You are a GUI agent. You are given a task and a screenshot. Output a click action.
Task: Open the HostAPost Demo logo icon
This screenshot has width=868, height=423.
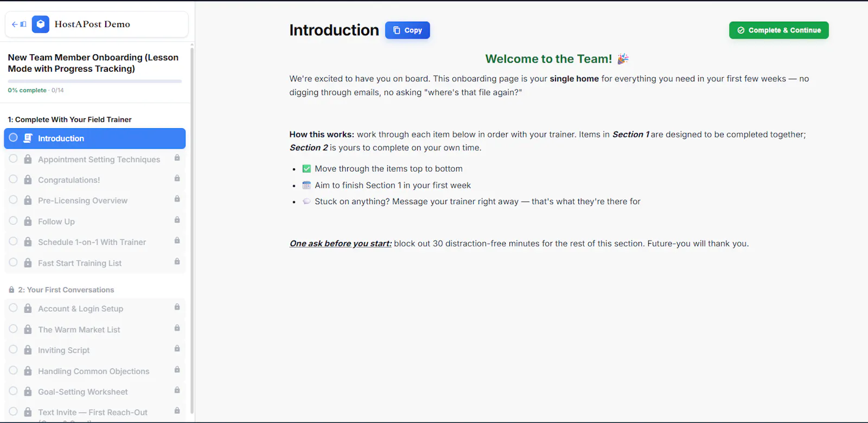tap(41, 24)
